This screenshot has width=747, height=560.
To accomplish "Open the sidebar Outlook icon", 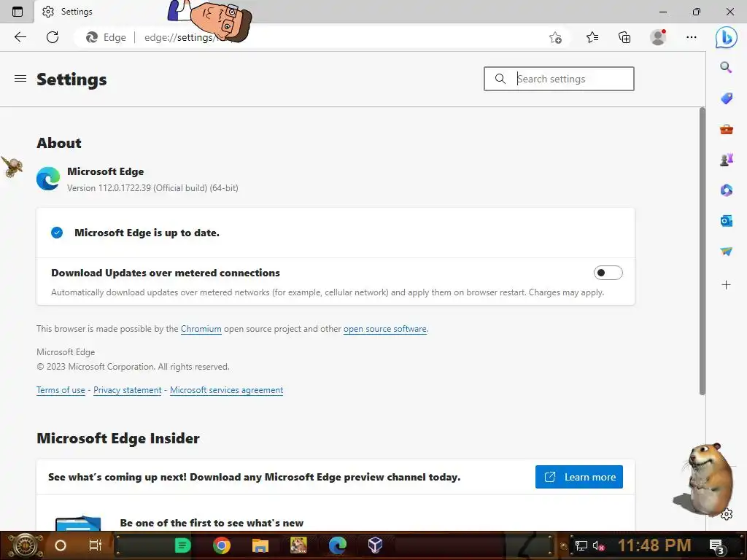I will [726, 221].
